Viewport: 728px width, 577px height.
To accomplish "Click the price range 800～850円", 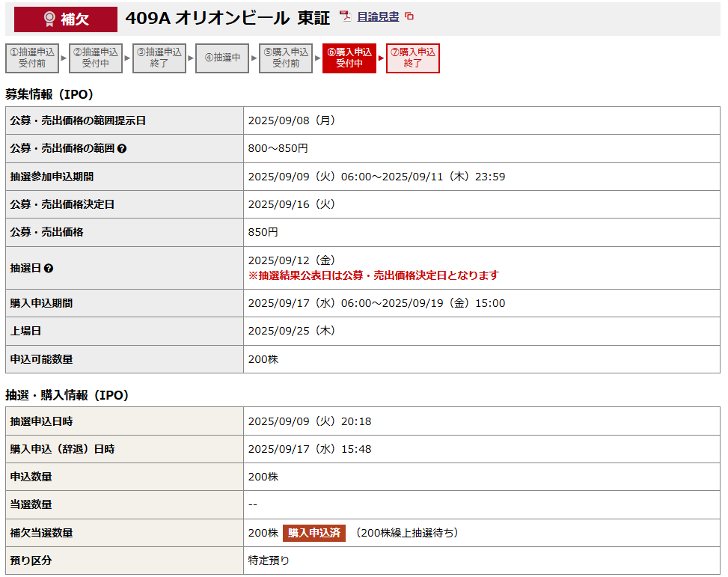I will click(x=278, y=149).
